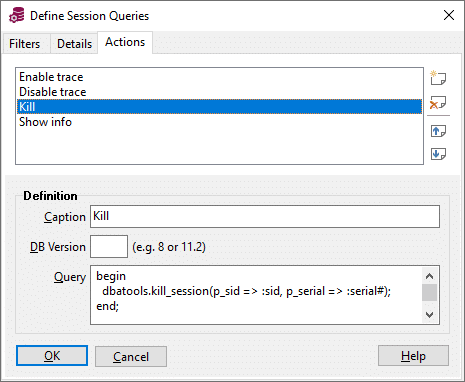The image size is (465, 382).
Task: Move the selected action up
Action: pyautogui.click(x=438, y=131)
